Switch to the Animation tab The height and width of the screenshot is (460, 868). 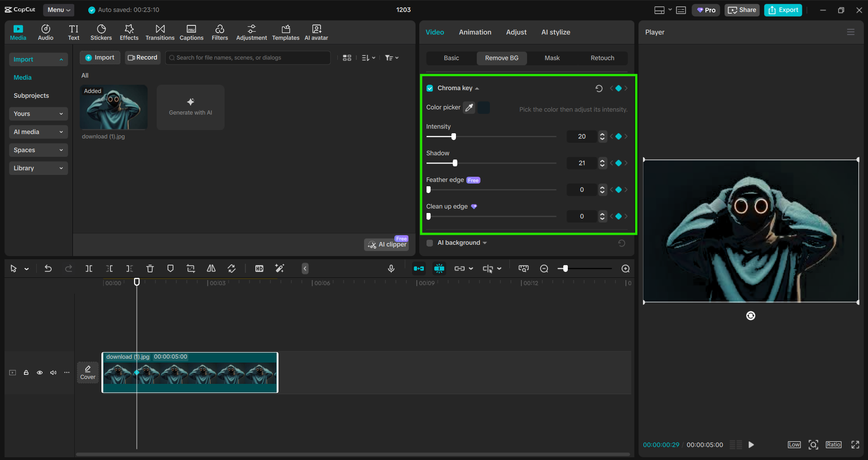click(x=475, y=32)
